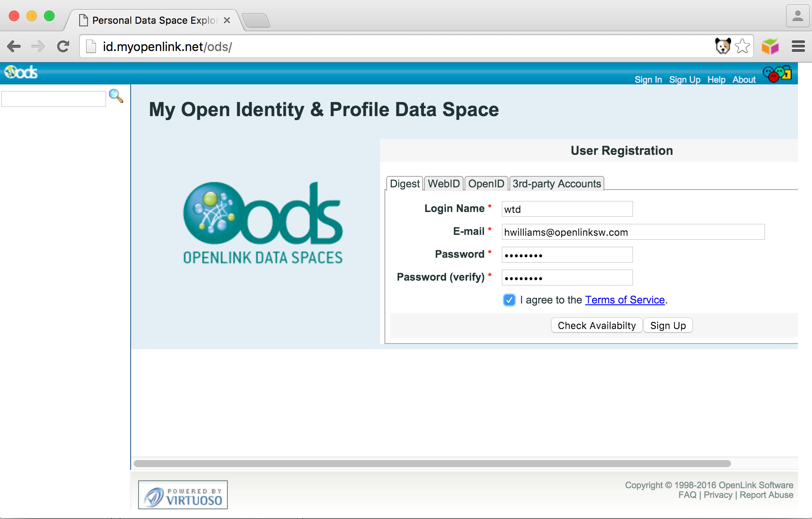Open the Terms of Service link
Screen dimensions: 812x519
(625, 300)
